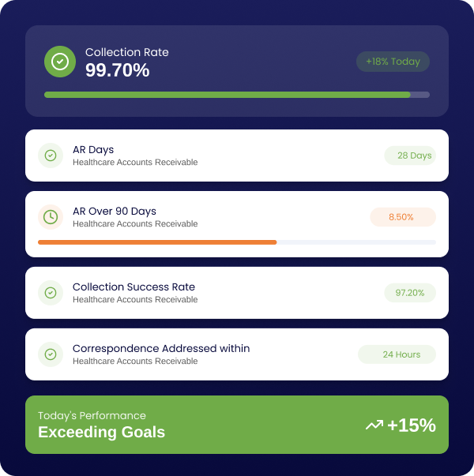The height and width of the screenshot is (476, 474).
Task: Click the Collection Rate green checkmark icon
Action: [60, 62]
